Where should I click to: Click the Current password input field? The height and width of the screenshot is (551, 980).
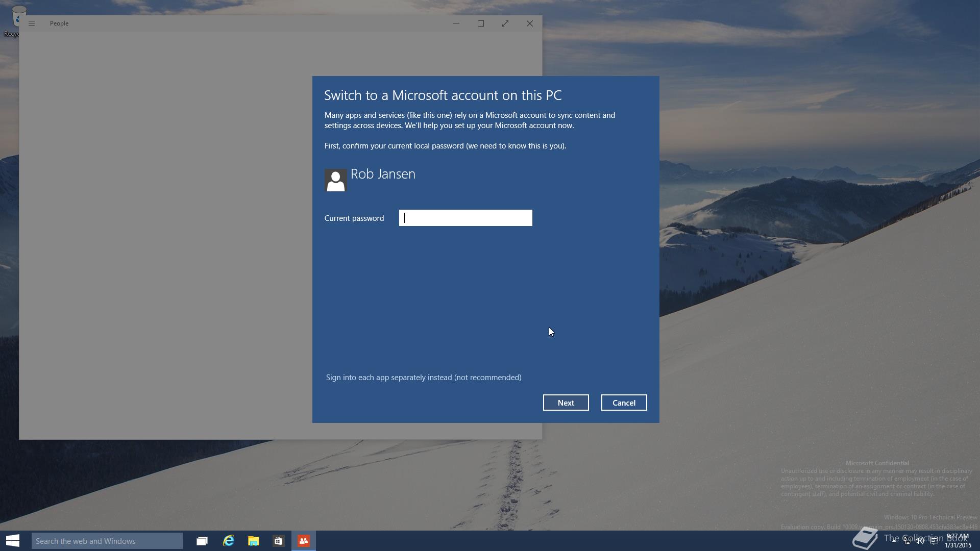pyautogui.click(x=465, y=218)
